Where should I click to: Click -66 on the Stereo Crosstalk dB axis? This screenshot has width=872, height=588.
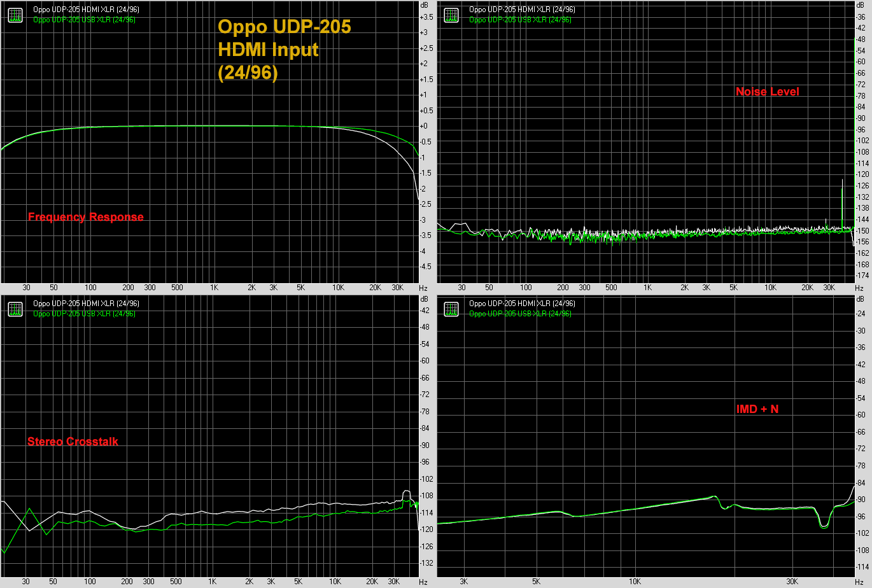click(x=426, y=377)
